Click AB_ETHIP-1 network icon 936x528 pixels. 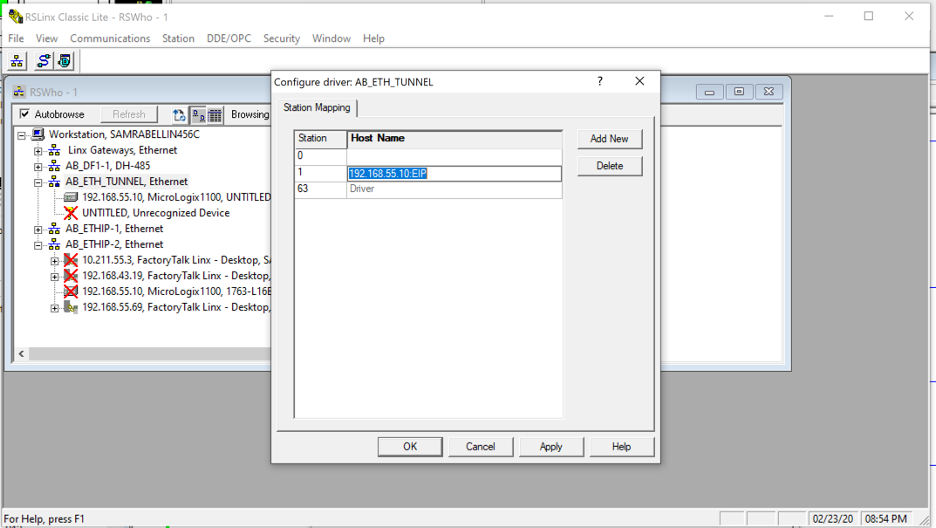coord(54,229)
